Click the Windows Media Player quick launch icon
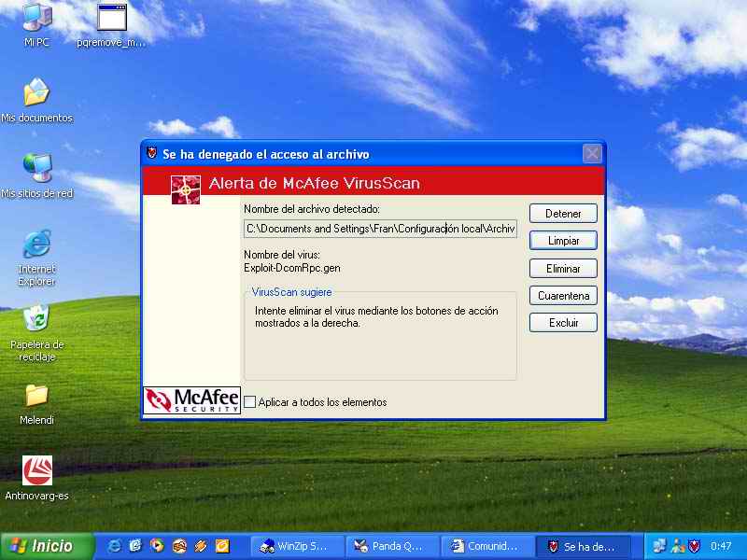747x560 pixels. point(157,546)
